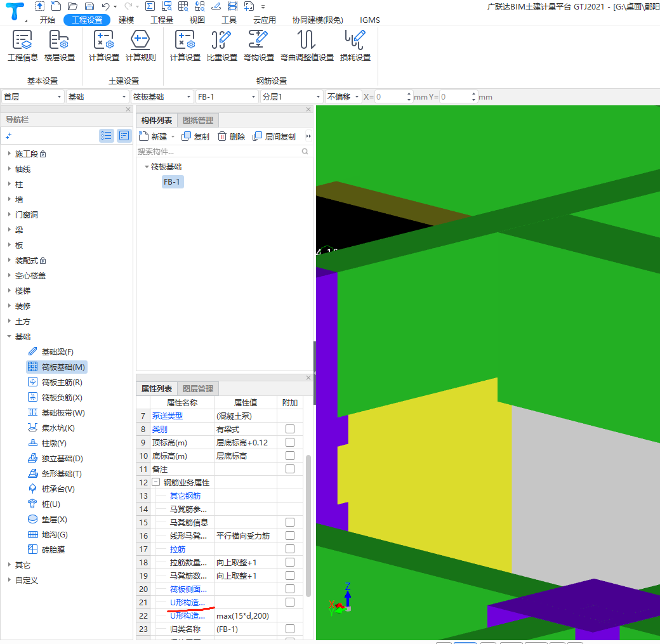Tick the 附加 checkbox for 马凳筋信息 row
This screenshot has height=644, width=660.
[289, 522]
